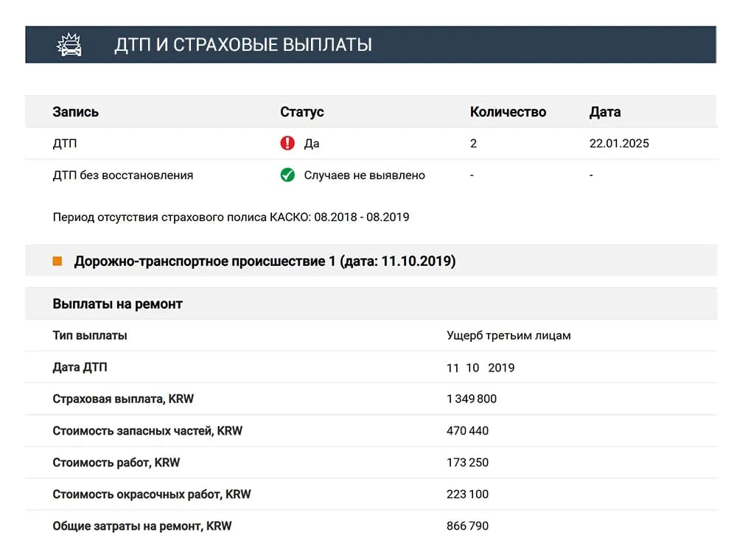Viewport: 737px width, 560px height.
Task: Select the Количество column header
Action: click(x=508, y=112)
